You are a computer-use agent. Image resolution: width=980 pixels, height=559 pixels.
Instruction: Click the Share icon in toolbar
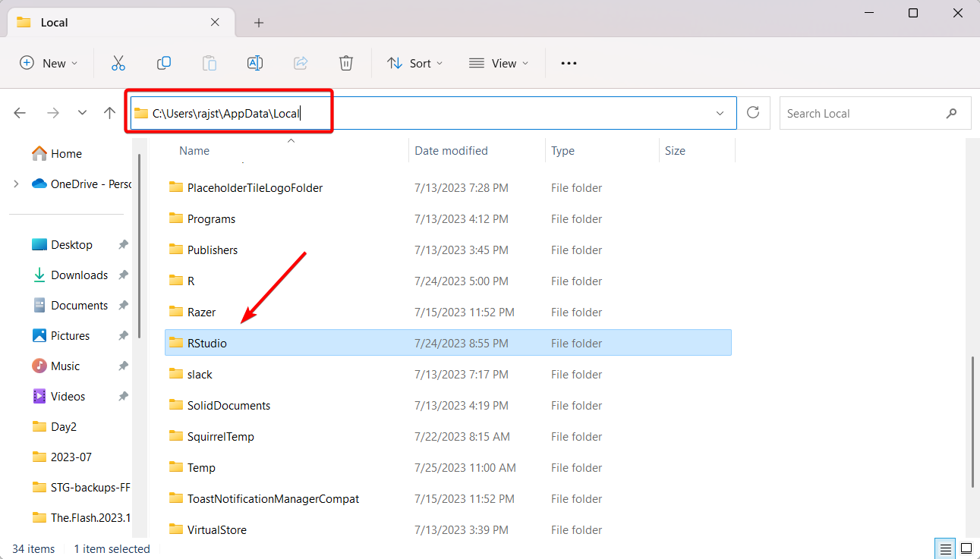[x=301, y=63]
